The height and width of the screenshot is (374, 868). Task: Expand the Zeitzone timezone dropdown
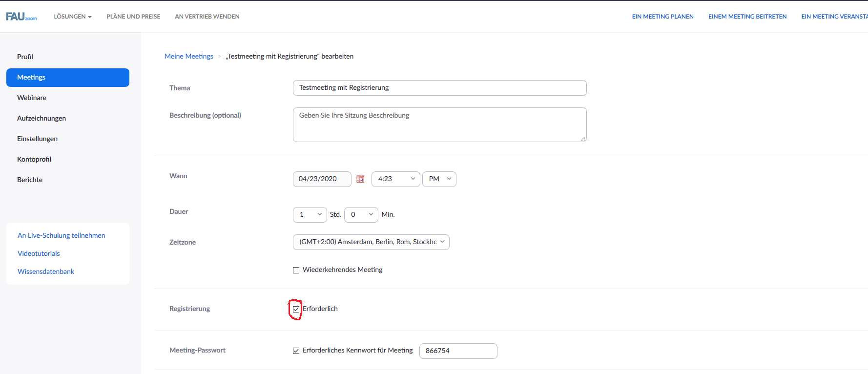371,242
